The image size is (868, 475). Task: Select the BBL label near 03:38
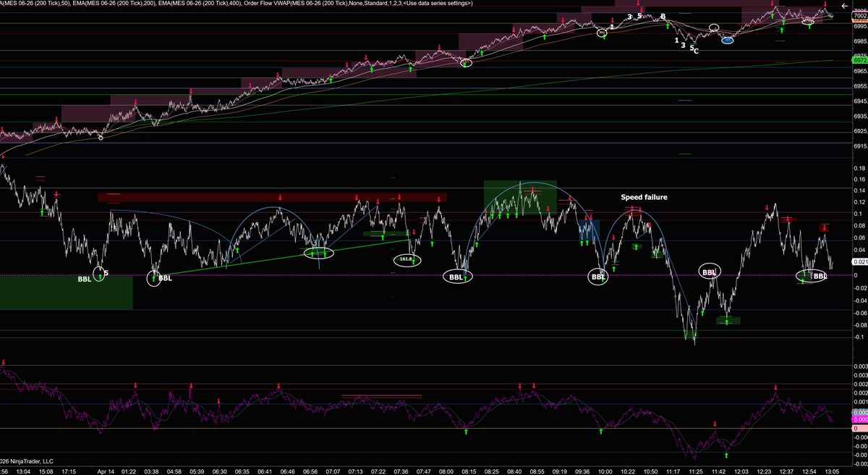tap(165, 278)
